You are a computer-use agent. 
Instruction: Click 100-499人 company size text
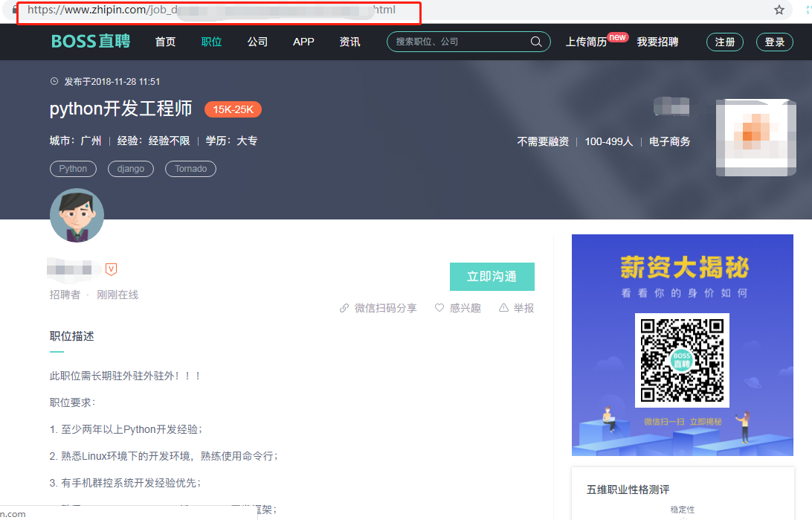608,141
